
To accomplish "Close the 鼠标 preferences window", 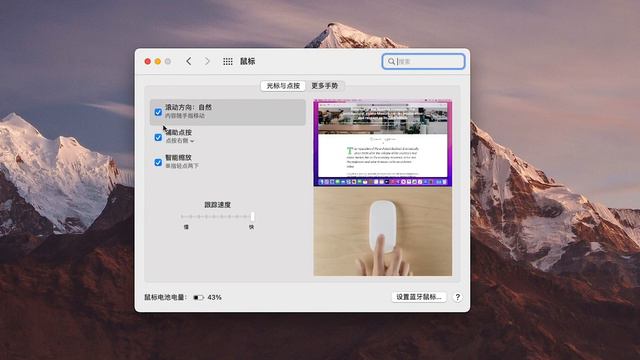I will tap(148, 61).
